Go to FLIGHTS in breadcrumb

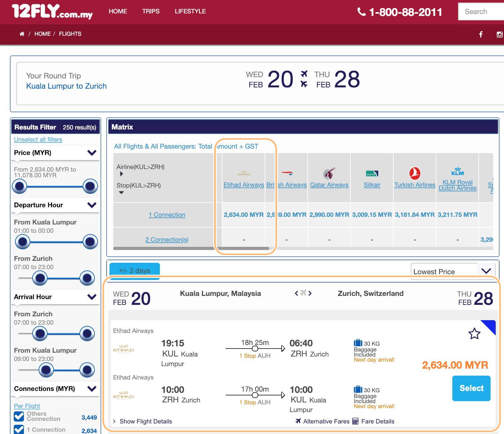coord(70,34)
